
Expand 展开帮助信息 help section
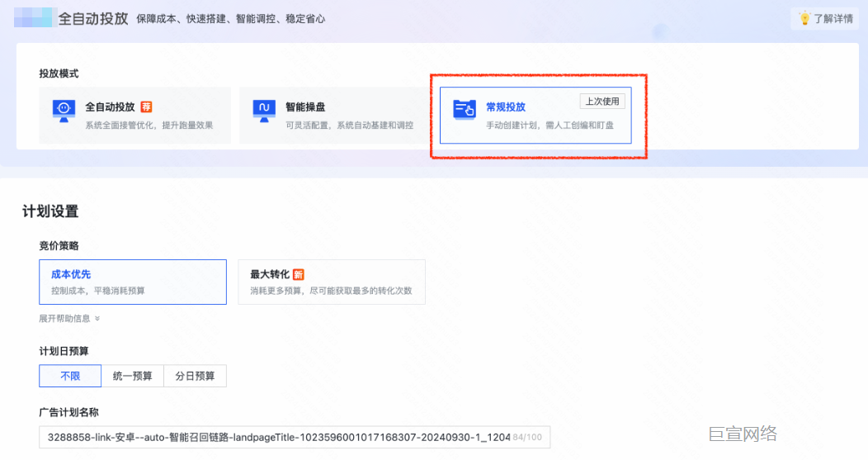coord(69,318)
